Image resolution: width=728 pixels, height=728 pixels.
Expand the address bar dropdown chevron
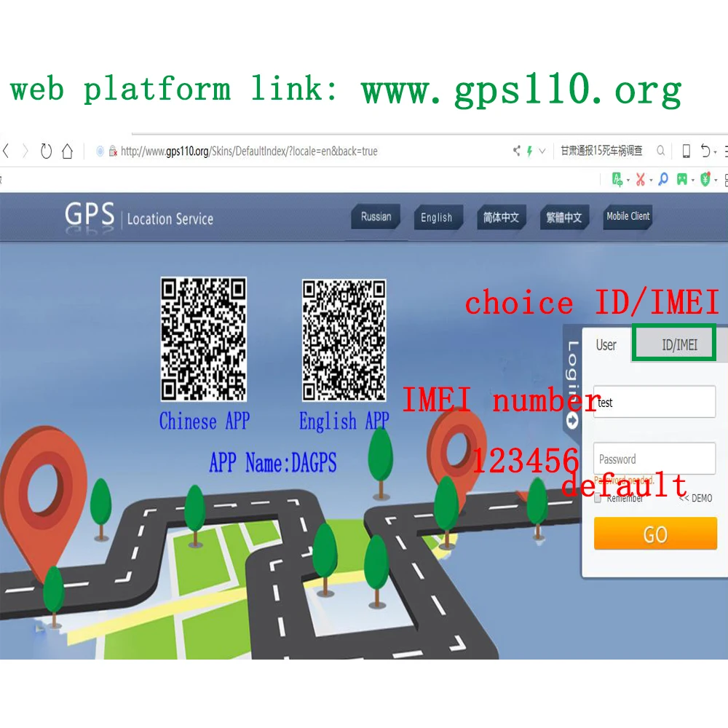click(542, 151)
